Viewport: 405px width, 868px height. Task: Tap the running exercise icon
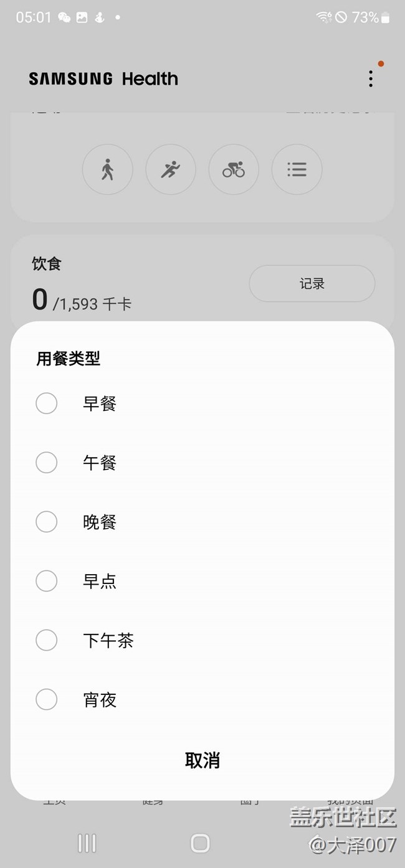click(x=171, y=169)
